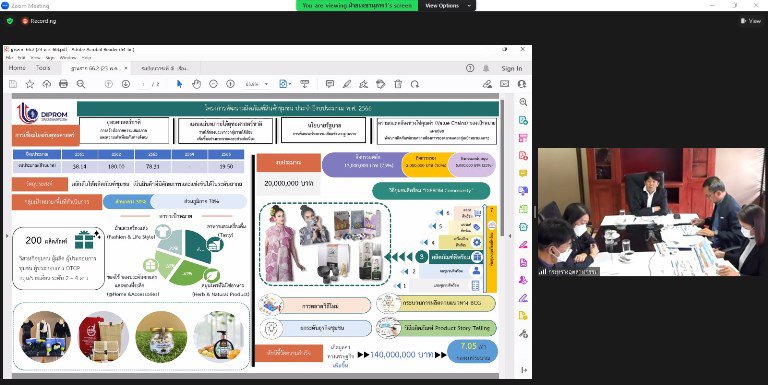The width and height of the screenshot is (768, 385).
Task: Switch to the Tools tab
Action: (43, 68)
